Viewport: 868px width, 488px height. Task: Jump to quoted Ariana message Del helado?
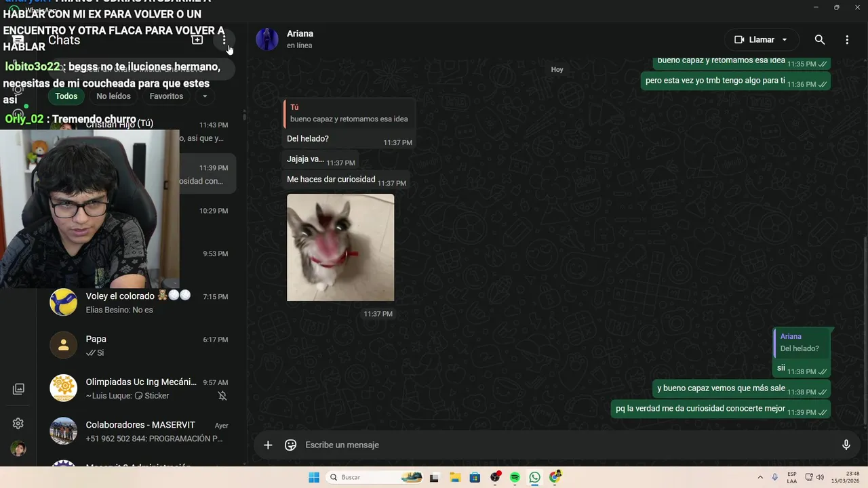[800, 343]
